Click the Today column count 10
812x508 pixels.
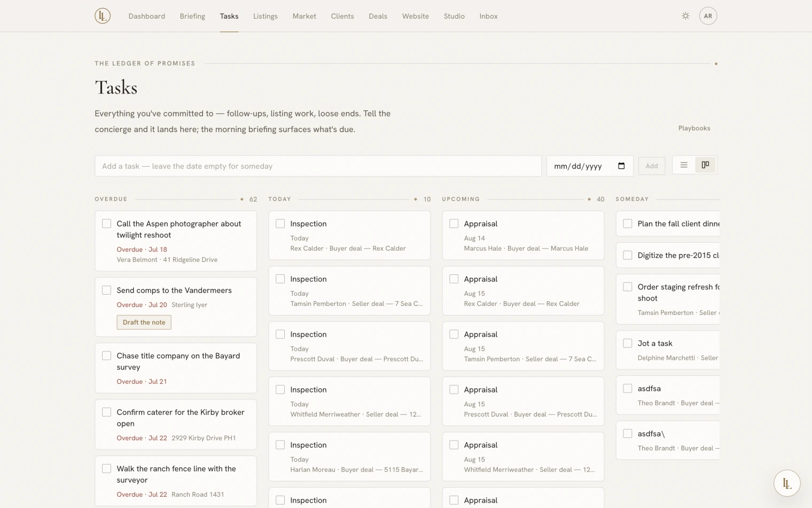tap(427, 199)
